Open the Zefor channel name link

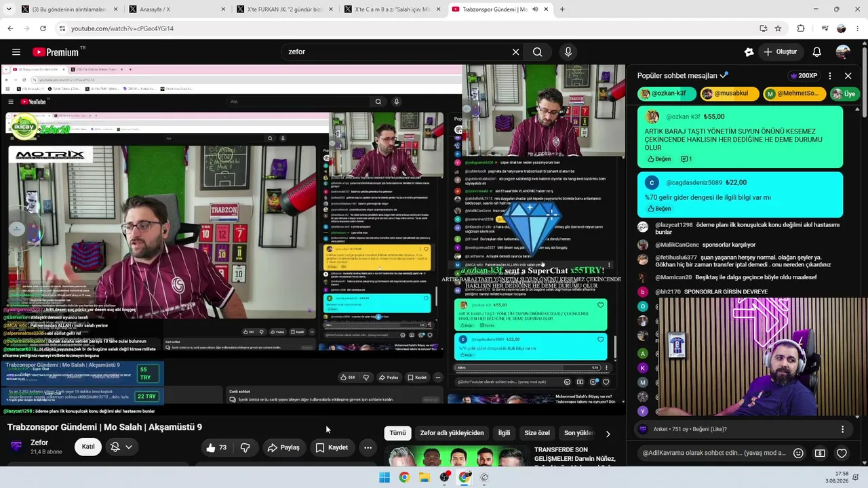39,443
